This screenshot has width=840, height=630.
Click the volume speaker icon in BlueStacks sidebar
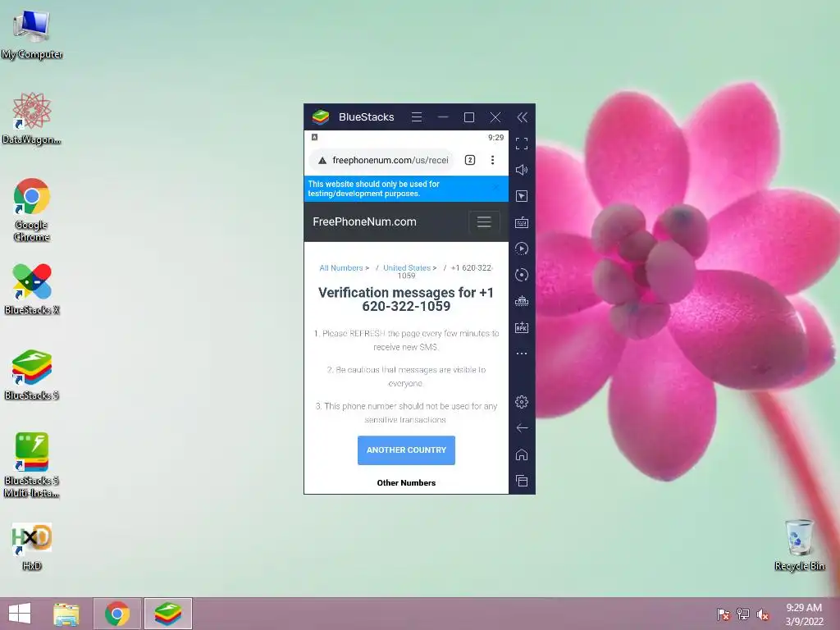522,170
